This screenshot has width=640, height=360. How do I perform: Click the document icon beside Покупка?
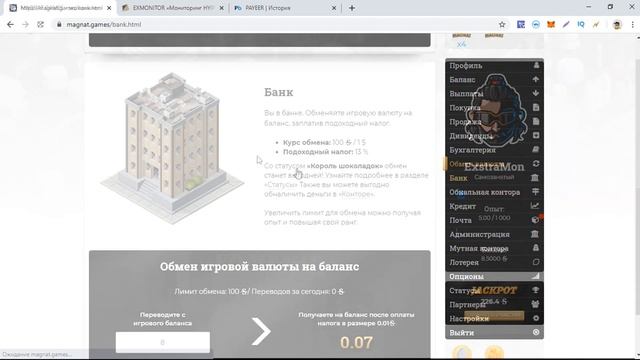point(536,107)
